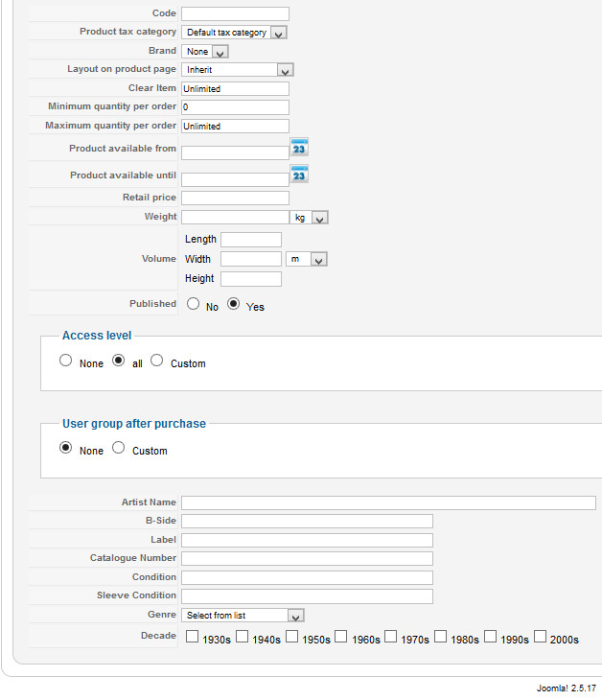Check the 1930s decade box
The width and height of the screenshot is (602, 700).
tap(193, 636)
